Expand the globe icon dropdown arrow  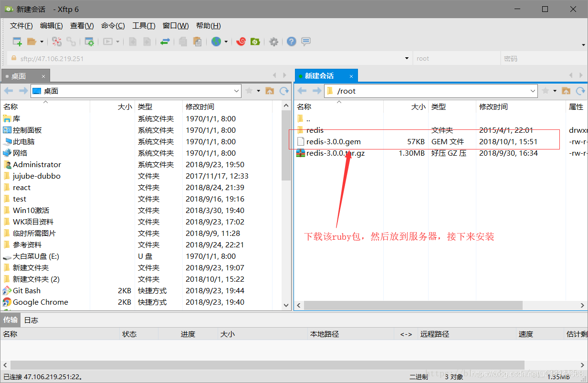(x=226, y=42)
